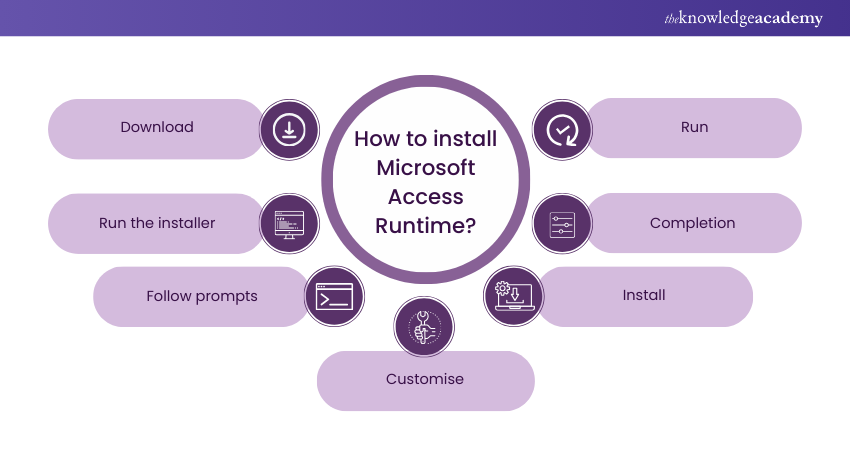The width and height of the screenshot is (850, 450).
Task: Click the word Microsoft in centre circle
Action: 425,168
